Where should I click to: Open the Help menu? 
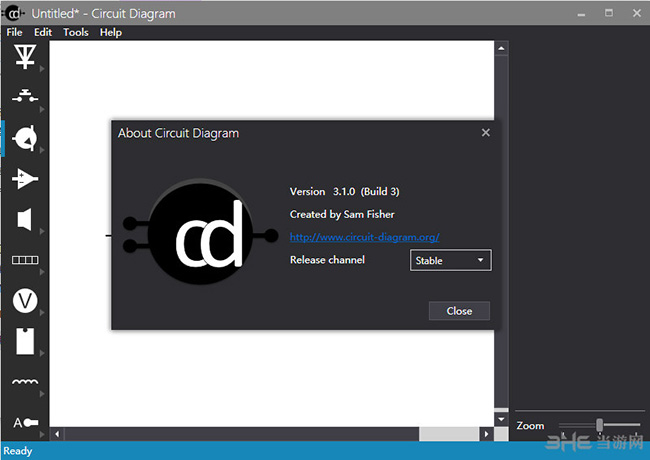click(111, 32)
